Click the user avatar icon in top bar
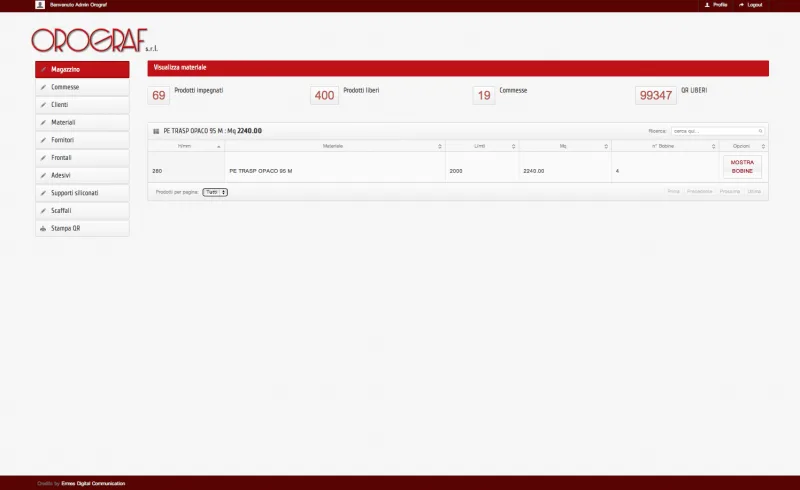 coord(40,5)
